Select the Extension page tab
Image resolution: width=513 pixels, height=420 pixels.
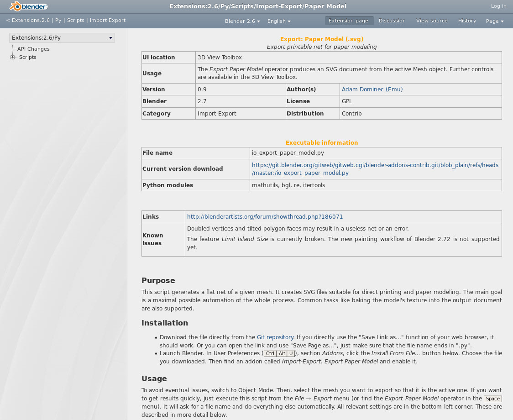click(348, 21)
